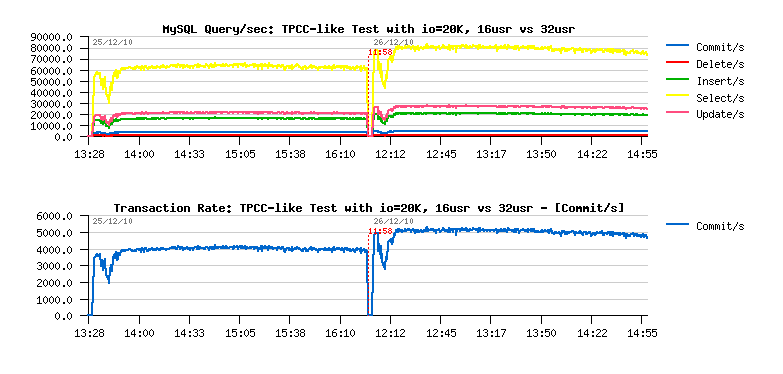Click the 26/12/10 date label in the bottom chart
783x374 pixels.
[x=393, y=221]
